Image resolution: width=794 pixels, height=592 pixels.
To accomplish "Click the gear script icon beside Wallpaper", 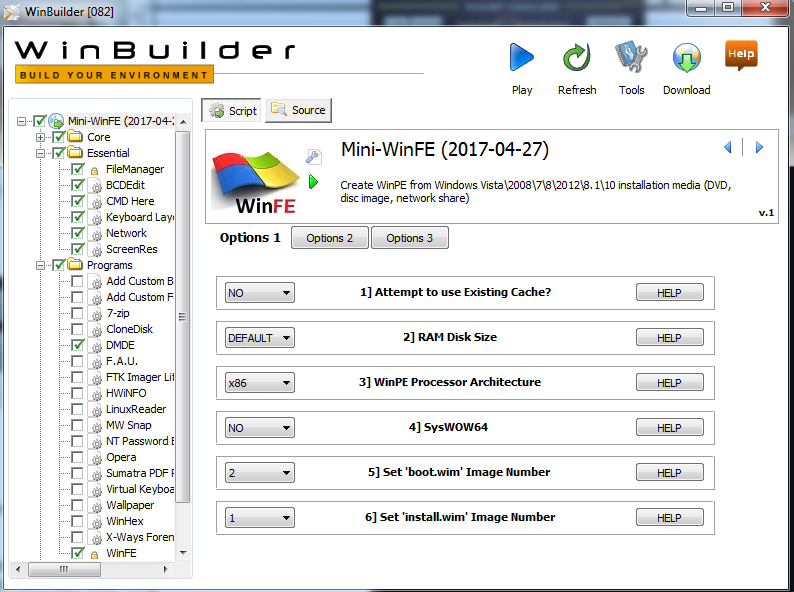I will point(95,506).
